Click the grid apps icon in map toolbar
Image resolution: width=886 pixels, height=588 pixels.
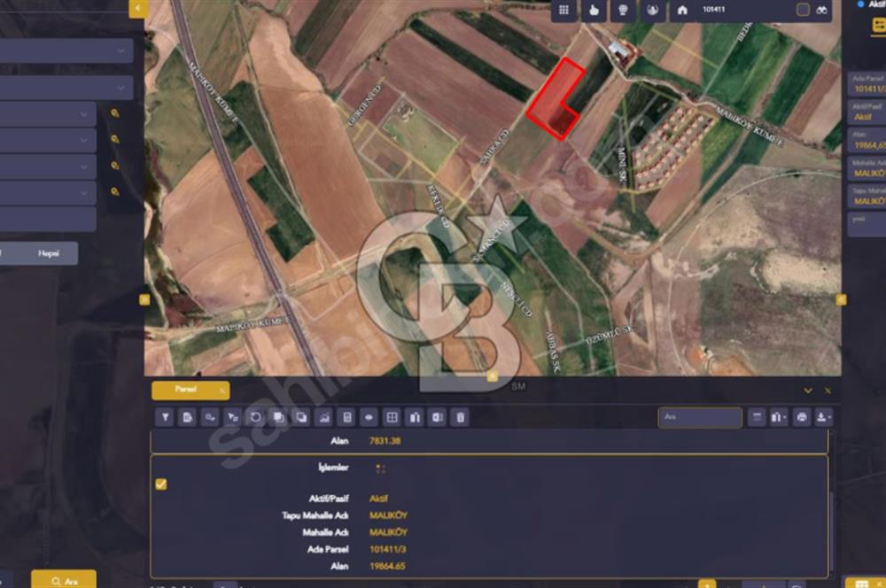coord(563,10)
